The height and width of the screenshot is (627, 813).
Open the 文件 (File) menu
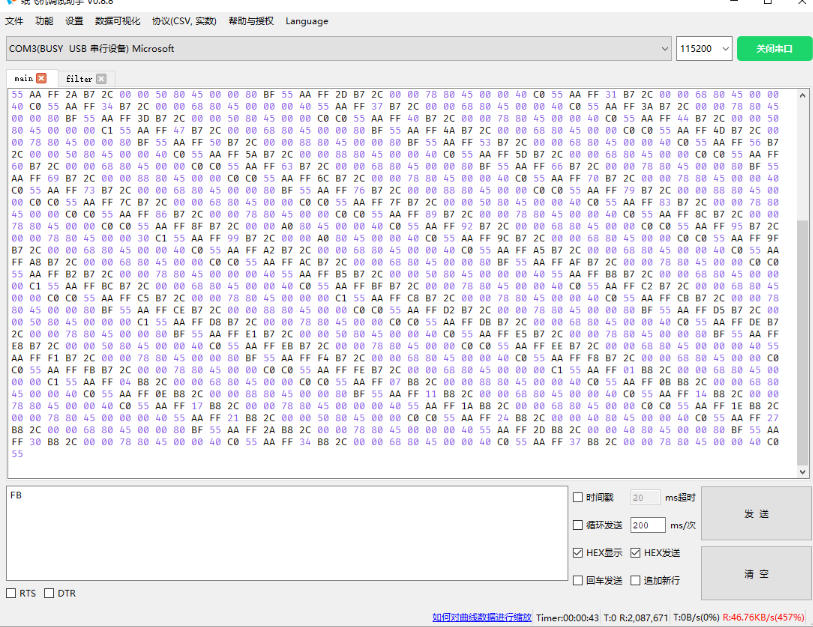(x=14, y=21)
